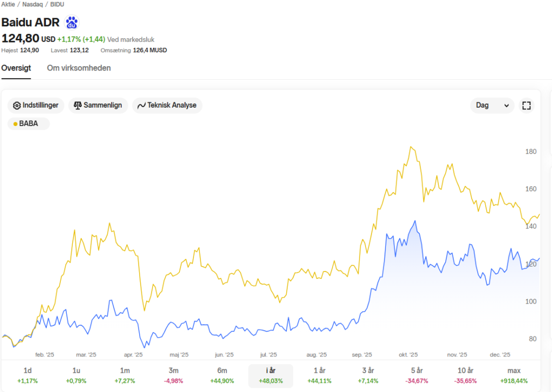Open the Sammenlign comparison menu
Viewport: 552px width, 392px height.
click(98, 105)
